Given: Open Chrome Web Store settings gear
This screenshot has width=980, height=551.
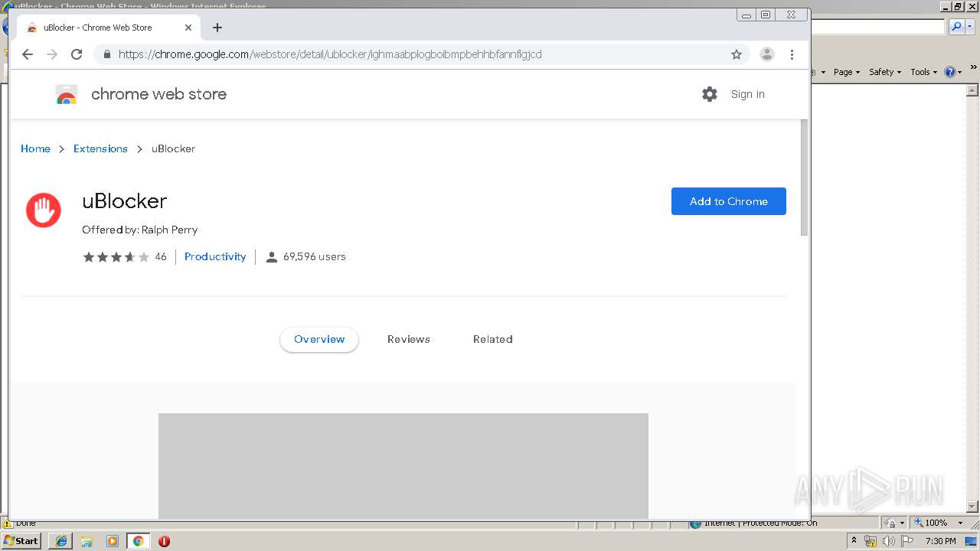Looking at the screenshot, I should [x=710, y=94].
